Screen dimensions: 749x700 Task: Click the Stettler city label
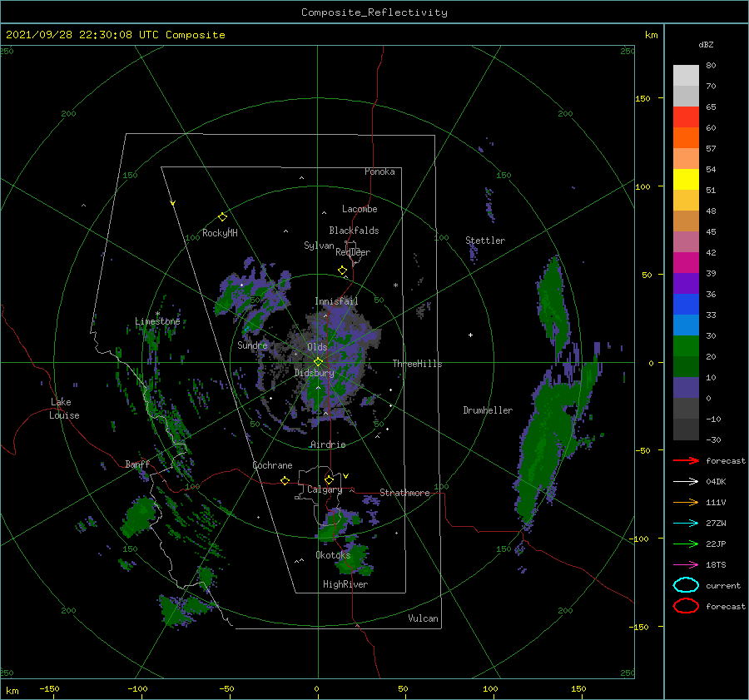pos(485,241)
